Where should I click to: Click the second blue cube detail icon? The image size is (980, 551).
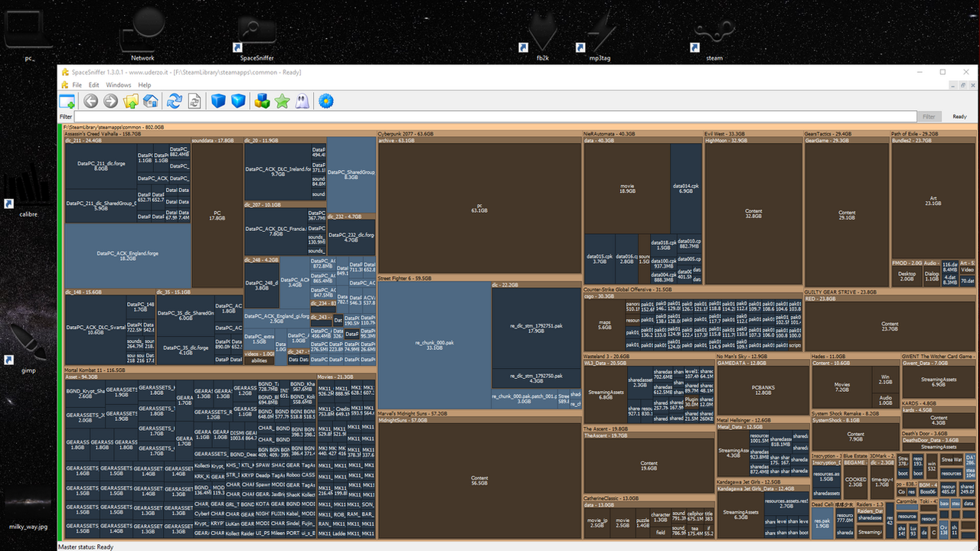[x=238, y=100]
